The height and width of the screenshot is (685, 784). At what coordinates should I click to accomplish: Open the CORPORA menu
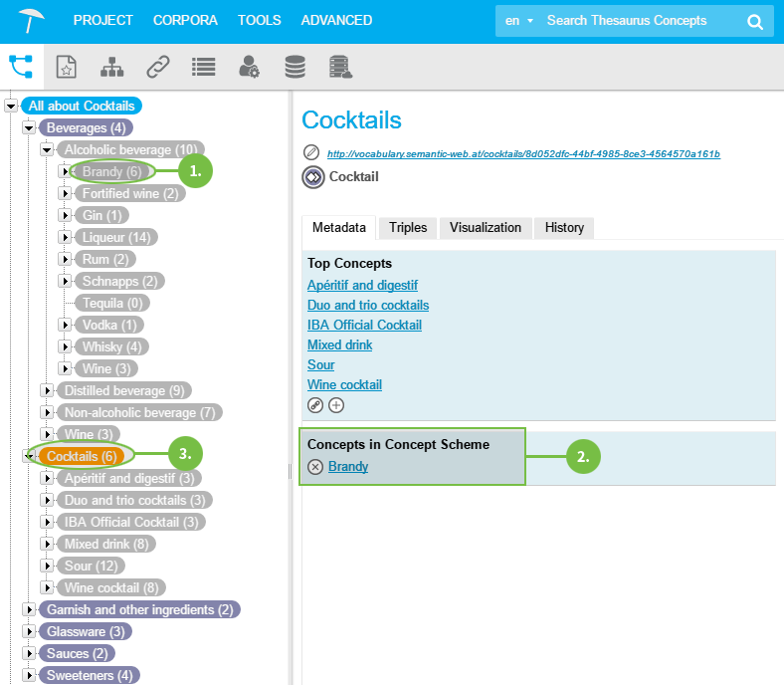(185, 20)
